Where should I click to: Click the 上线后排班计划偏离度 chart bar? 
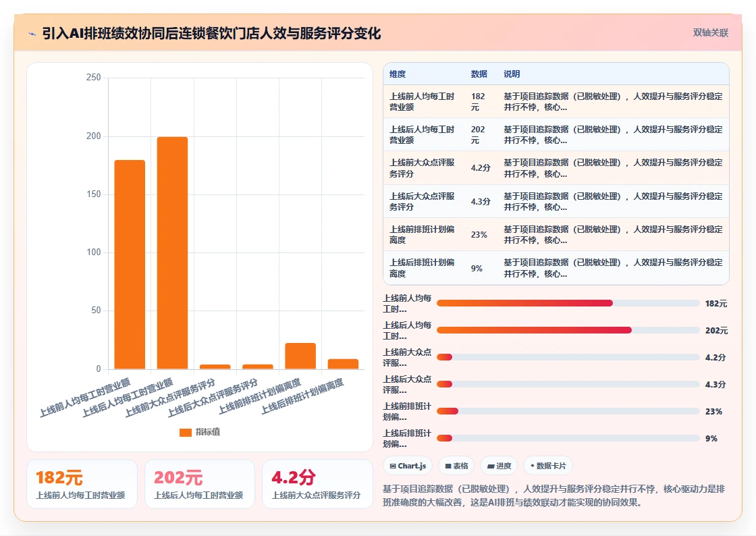pyautogui.click(x=344, y=365)
